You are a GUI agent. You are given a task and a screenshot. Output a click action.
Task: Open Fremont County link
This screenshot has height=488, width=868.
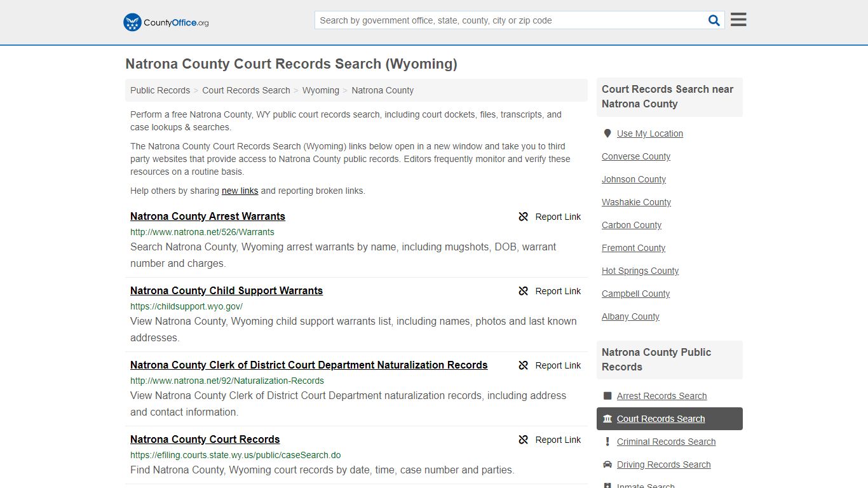(x=634, y=248)
